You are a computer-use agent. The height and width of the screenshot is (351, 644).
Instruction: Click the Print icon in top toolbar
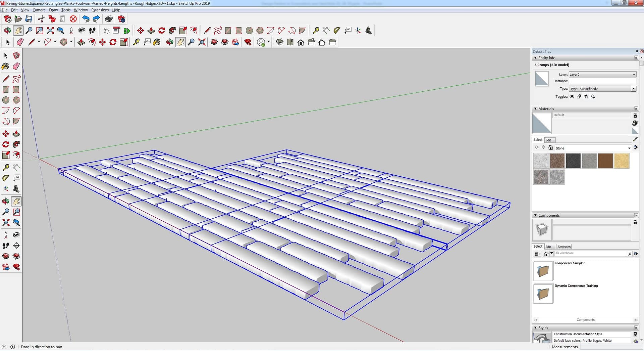point(109,19)
